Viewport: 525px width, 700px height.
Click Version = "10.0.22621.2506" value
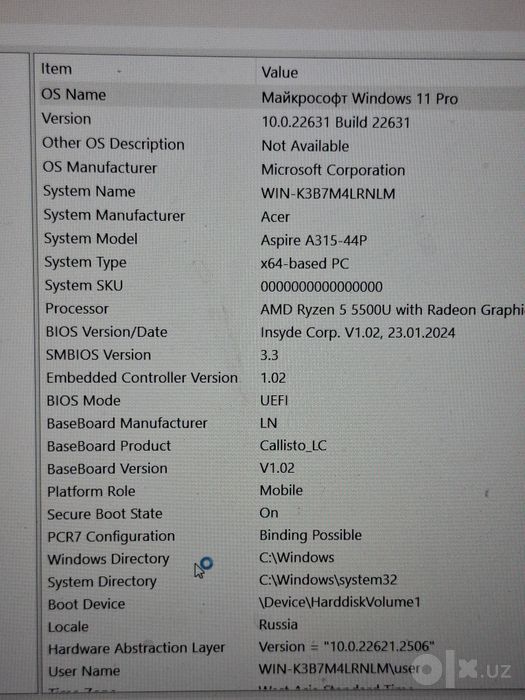tap(347, 646)
